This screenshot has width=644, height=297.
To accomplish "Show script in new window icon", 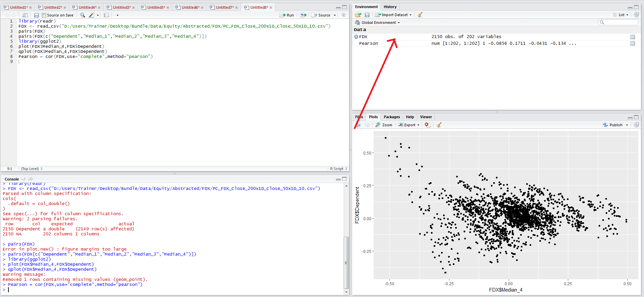I will coord(25,15).
